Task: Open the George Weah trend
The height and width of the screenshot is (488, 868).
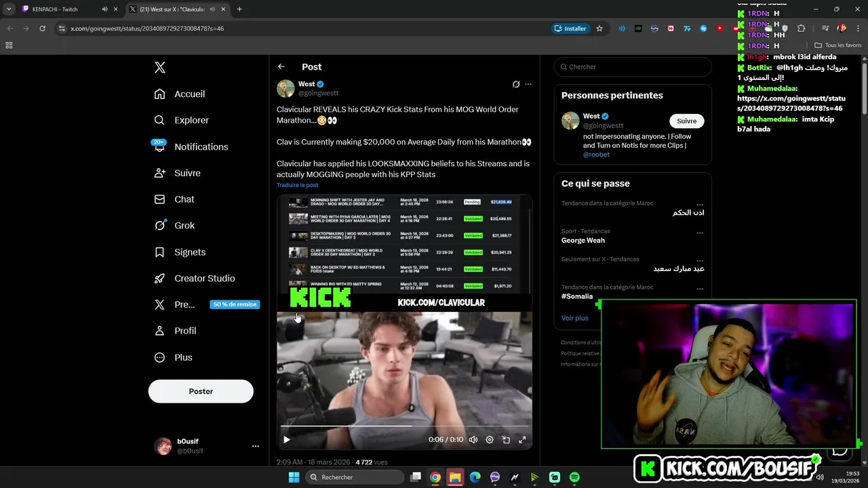Action: (583, 240)
